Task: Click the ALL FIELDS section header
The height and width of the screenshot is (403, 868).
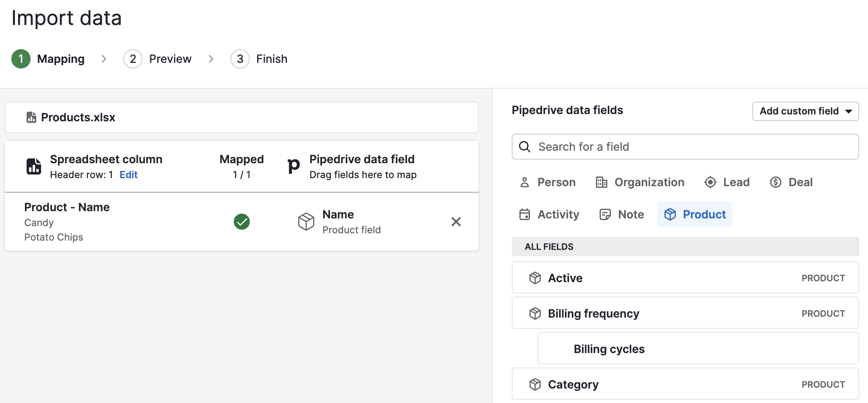Action: [x=685, y=247]
